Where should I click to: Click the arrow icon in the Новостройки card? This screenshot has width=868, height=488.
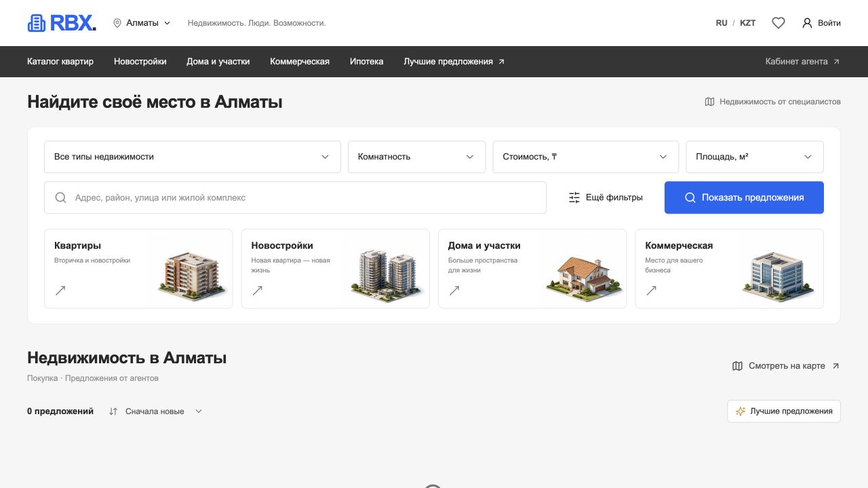pos(257,290)
